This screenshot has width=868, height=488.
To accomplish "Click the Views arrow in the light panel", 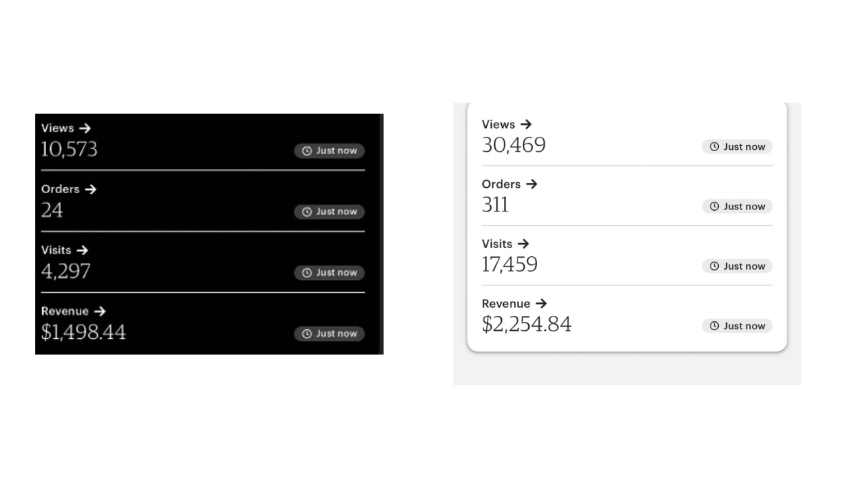I will click(526, 125).
